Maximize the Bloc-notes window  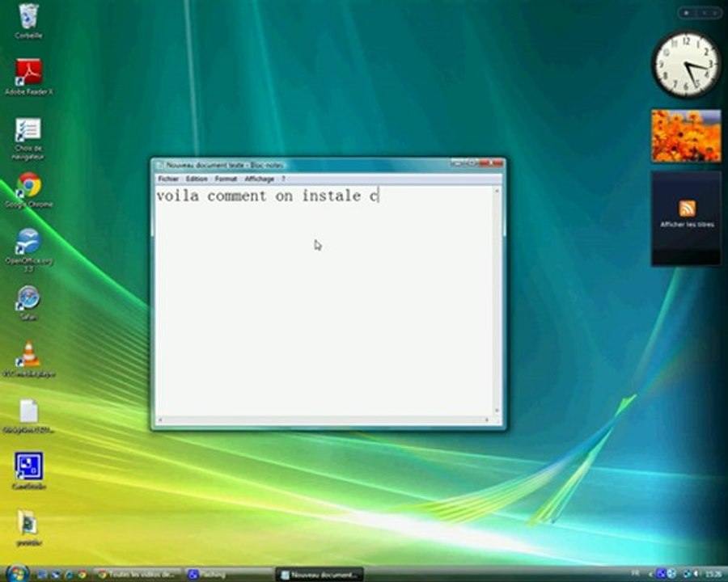pyautogui.click(x=472, y=163)
